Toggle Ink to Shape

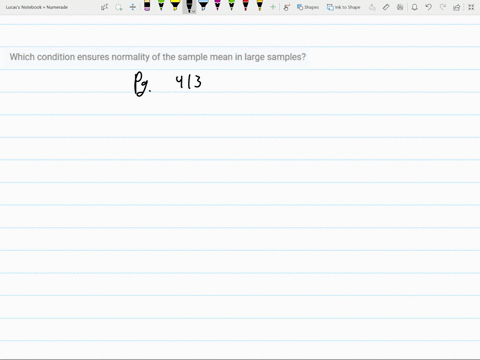click(343, 7)
